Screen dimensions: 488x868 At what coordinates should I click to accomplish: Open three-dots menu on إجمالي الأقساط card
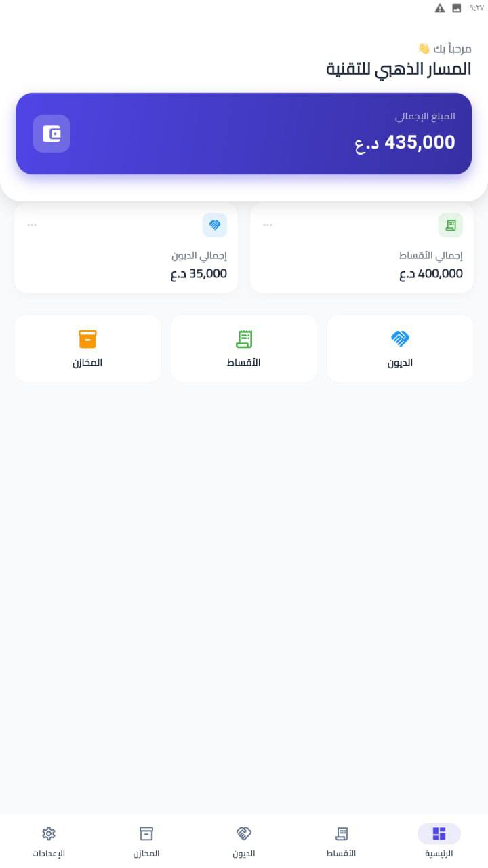point(268,225)
